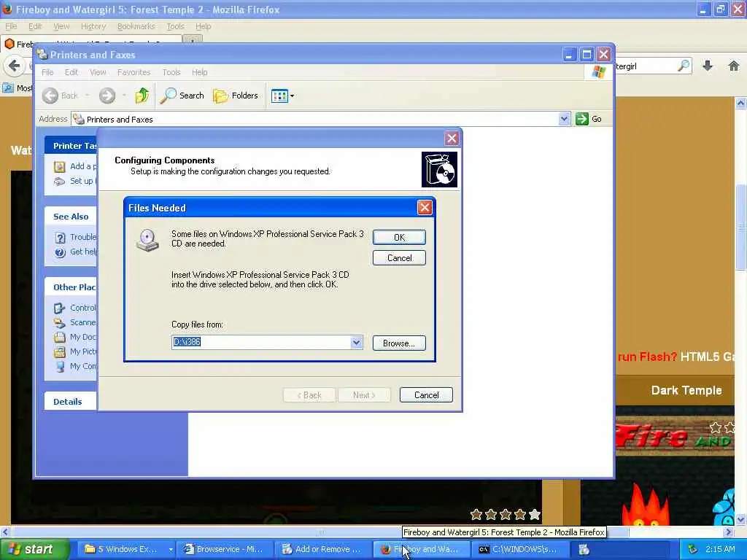Click the Set up faxing icon
The image size is (747, 560).
click(x=60, y=182)
